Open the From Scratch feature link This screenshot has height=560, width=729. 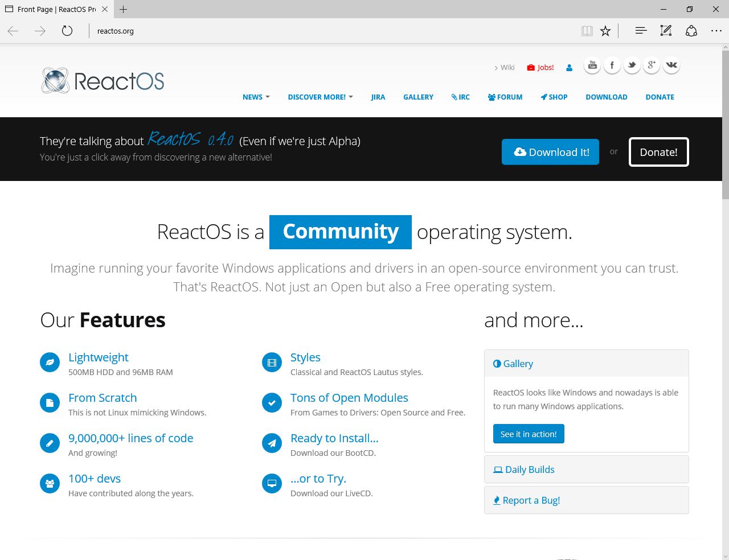pos(103,398)
